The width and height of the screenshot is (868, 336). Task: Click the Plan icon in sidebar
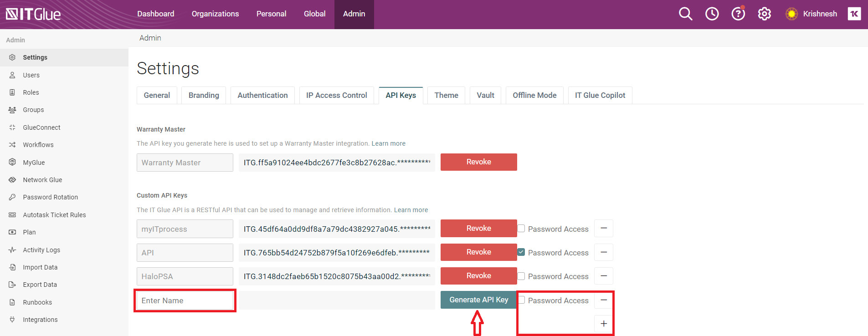[12, 232]
